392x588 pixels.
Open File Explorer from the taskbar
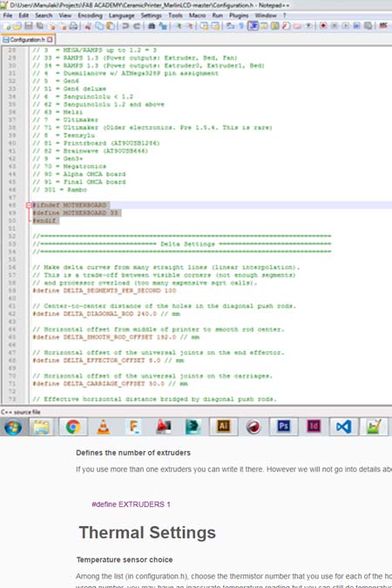(x=42, y=427)
